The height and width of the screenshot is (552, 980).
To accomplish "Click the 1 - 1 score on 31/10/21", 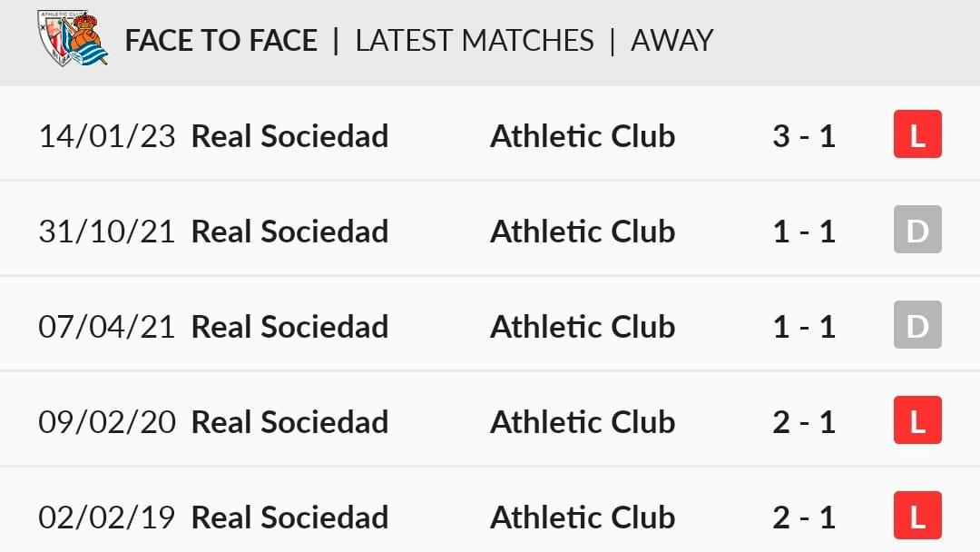I will 804,232.
